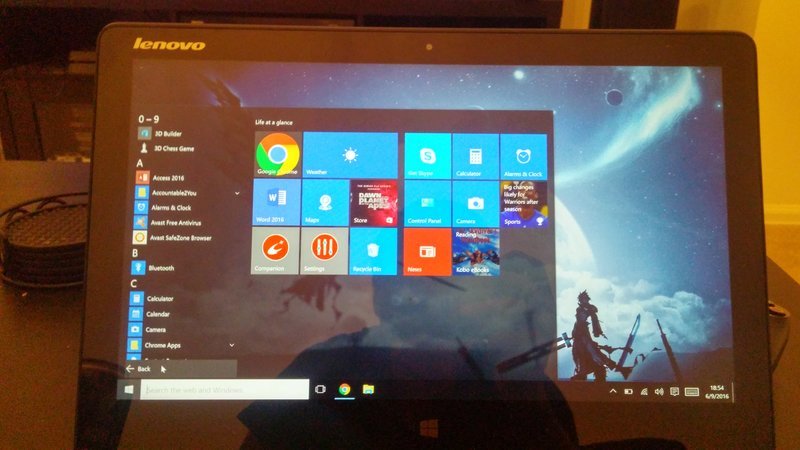Open Avast SafeZone Browser from the list
Viewport: 800px width, 450px height.
coord(172,238)
